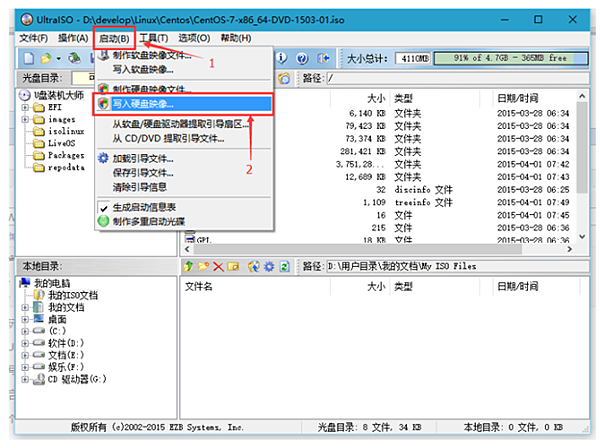Screen dimensions: 600x448
Task: Expand the 娱乐(F:) drive node
Action: click(25, 367)
